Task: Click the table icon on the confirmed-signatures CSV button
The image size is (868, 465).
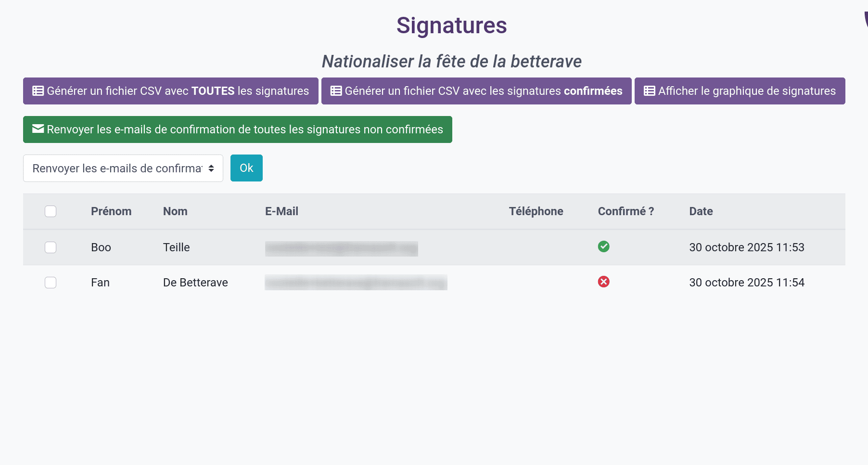Action: 336,91
